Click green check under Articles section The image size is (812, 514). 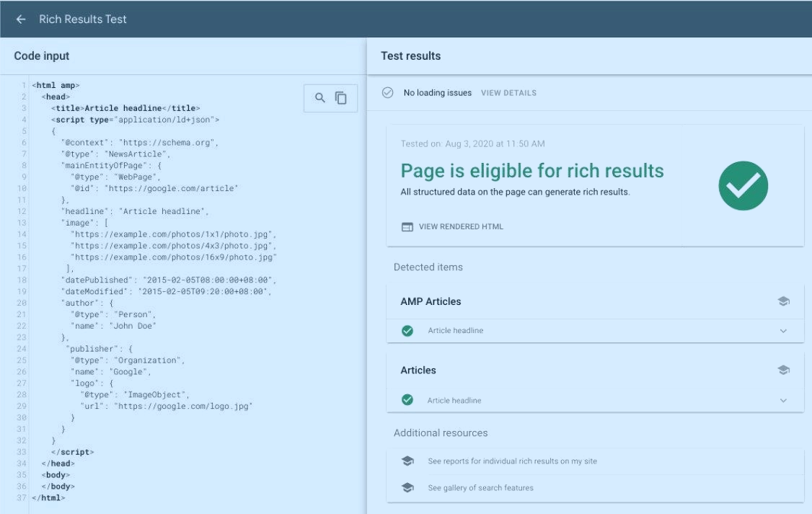tap(407, 400)
